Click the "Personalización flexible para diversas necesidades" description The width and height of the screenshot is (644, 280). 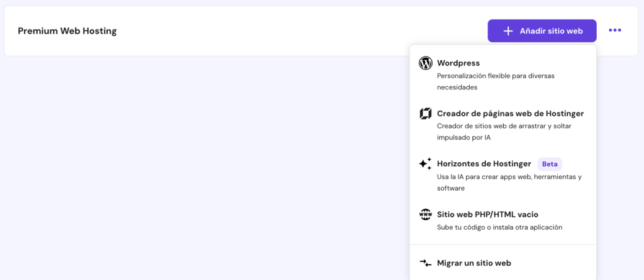(x=496, y=81)
